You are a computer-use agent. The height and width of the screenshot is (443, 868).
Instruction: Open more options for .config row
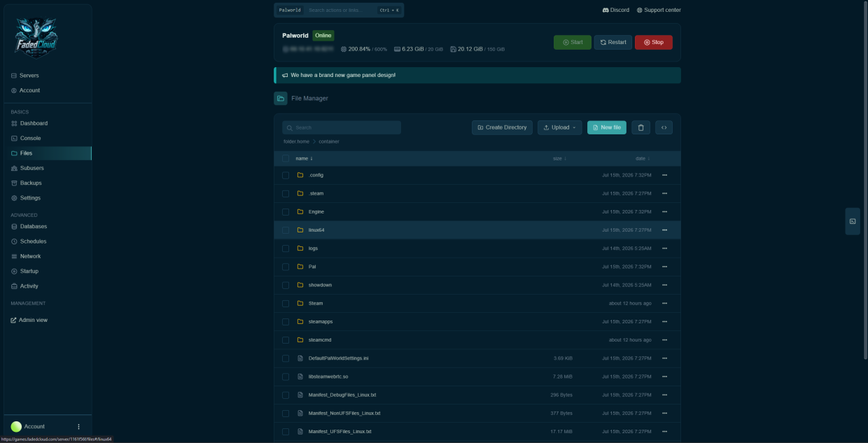point(664,175)
